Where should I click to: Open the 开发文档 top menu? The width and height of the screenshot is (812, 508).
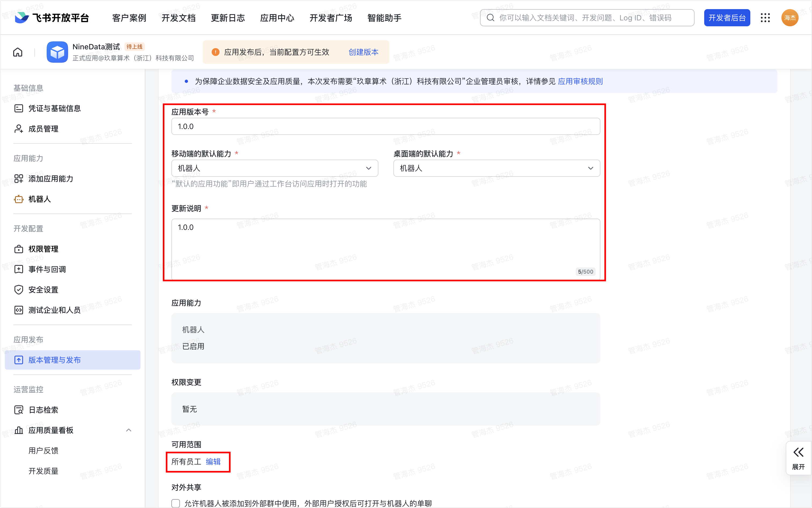[x=178, y=18]
